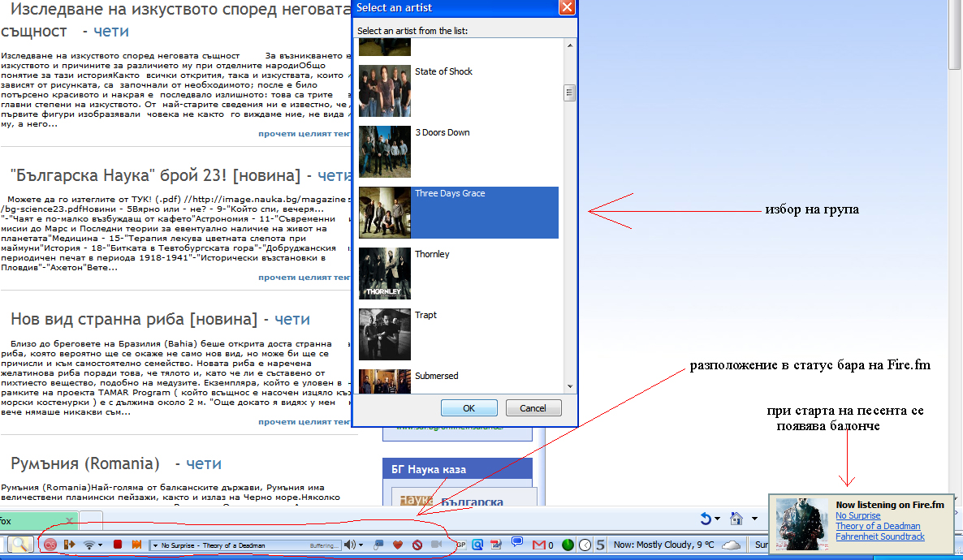Click the magnifier search icon in status bar

point(19,544)
